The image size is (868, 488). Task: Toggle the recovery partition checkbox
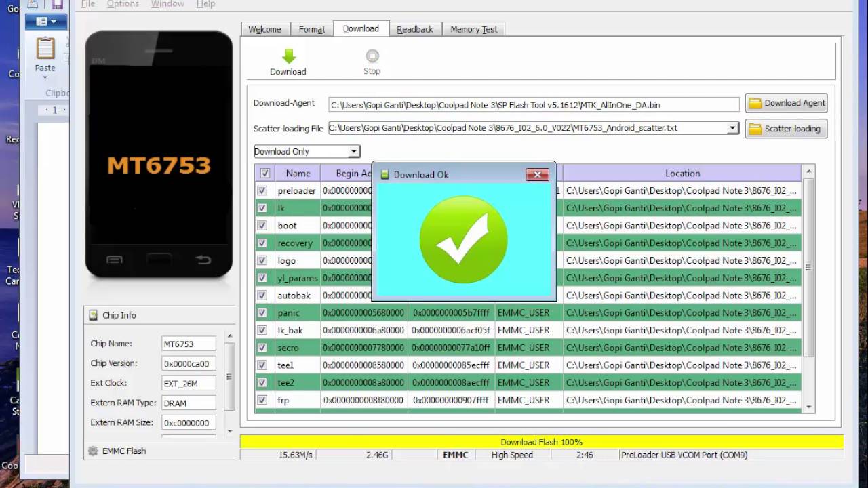point(262,243)
